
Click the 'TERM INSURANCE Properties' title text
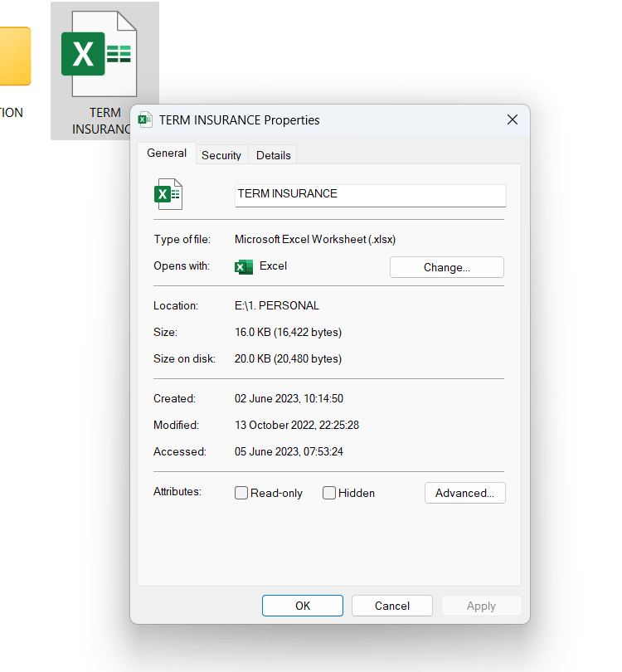(x=239, y=120)
